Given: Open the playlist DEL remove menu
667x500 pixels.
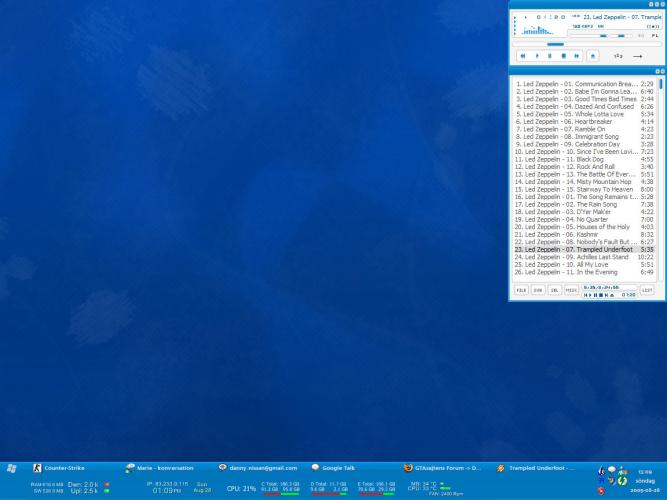Looking at the screenshot, I should point(554,290).
